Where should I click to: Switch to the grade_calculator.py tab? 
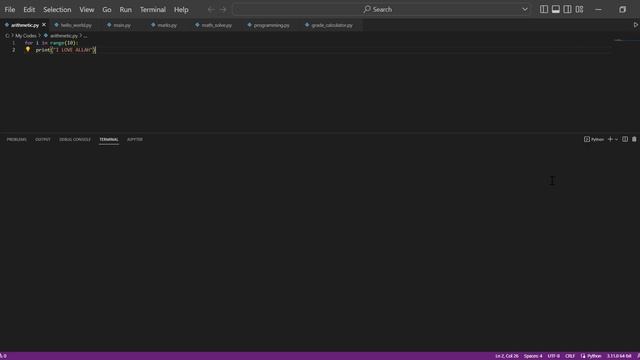tap(332, 25)
